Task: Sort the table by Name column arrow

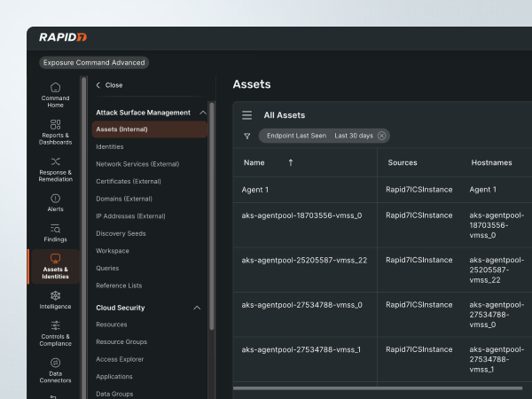Action: (x=291, y=163)
